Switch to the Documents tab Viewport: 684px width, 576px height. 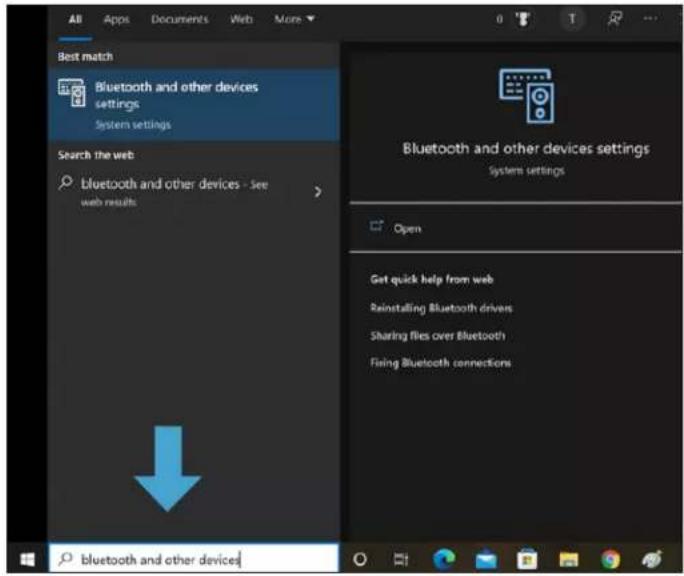pos(180,19)
